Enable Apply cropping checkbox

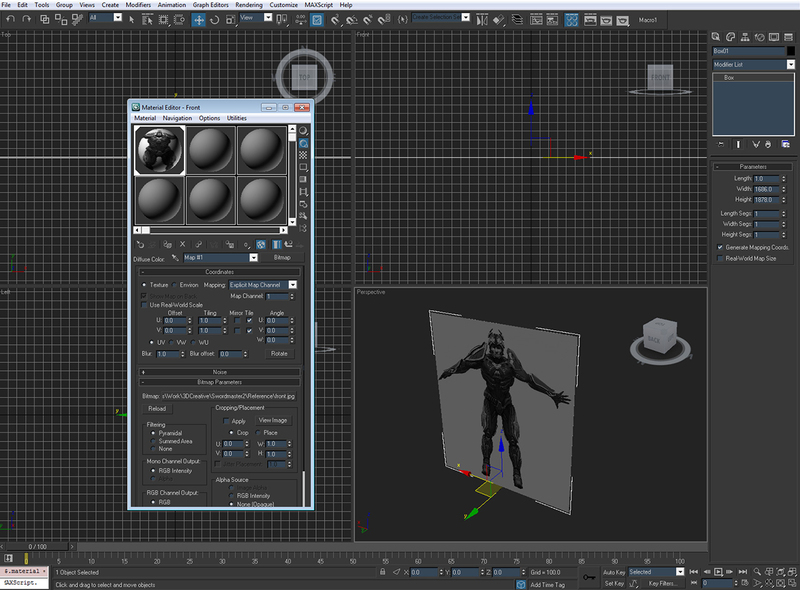(x=226, y=421)
